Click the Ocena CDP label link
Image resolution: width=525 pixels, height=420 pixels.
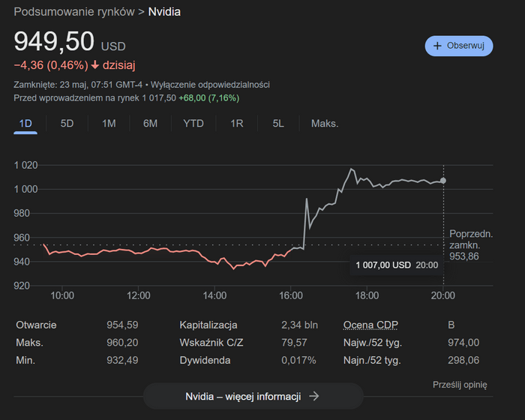(x=370, y=325)
